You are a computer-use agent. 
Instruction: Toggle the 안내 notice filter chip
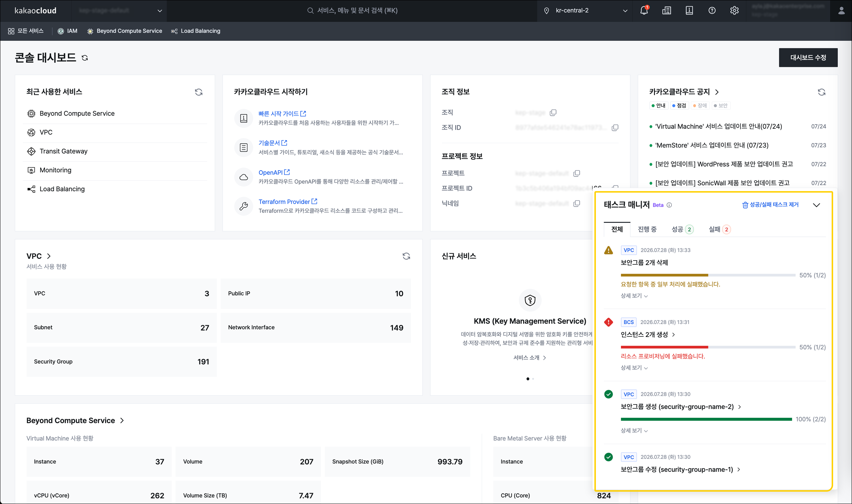point(659,106)
